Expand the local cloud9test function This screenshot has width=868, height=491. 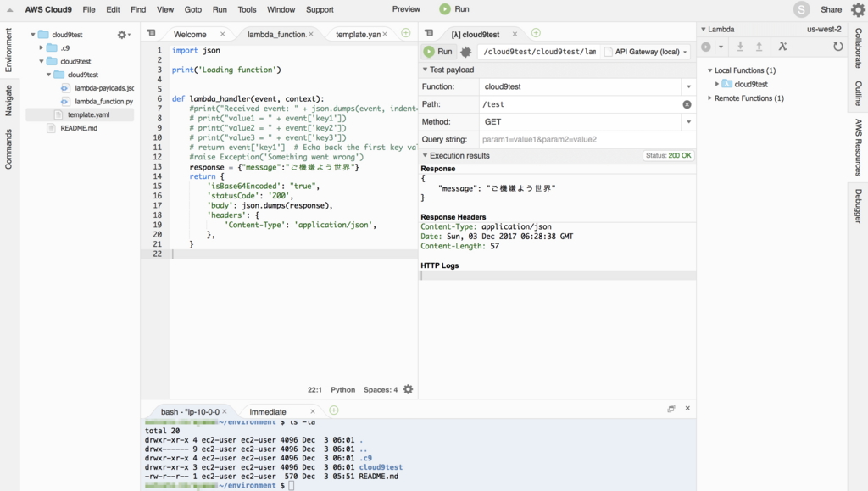[717, 84]
